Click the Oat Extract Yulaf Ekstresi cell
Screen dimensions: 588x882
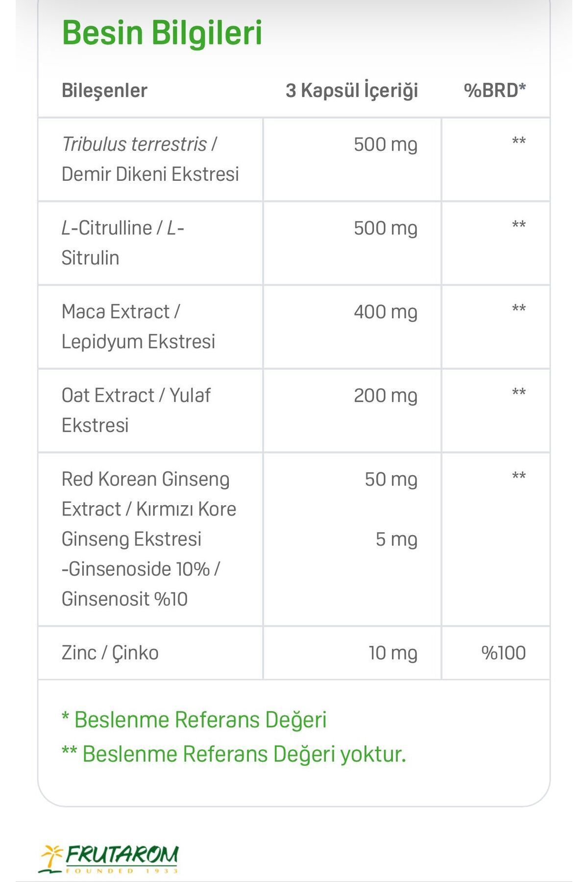[150, 411]
